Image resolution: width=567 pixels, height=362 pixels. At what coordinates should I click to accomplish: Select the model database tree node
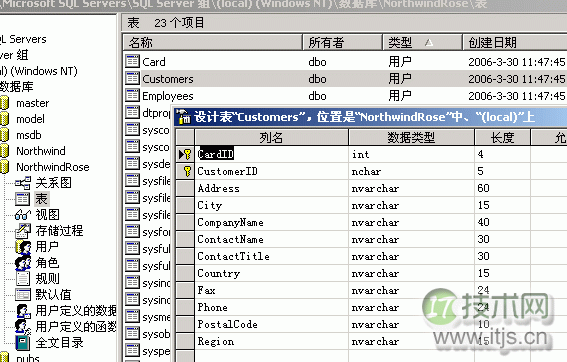[x=30, y=119]
